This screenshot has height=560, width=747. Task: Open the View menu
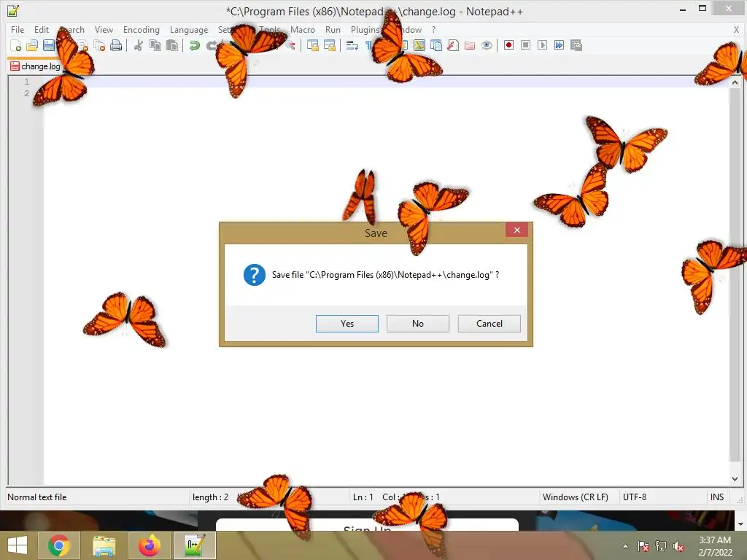click(x=104, y=29)
